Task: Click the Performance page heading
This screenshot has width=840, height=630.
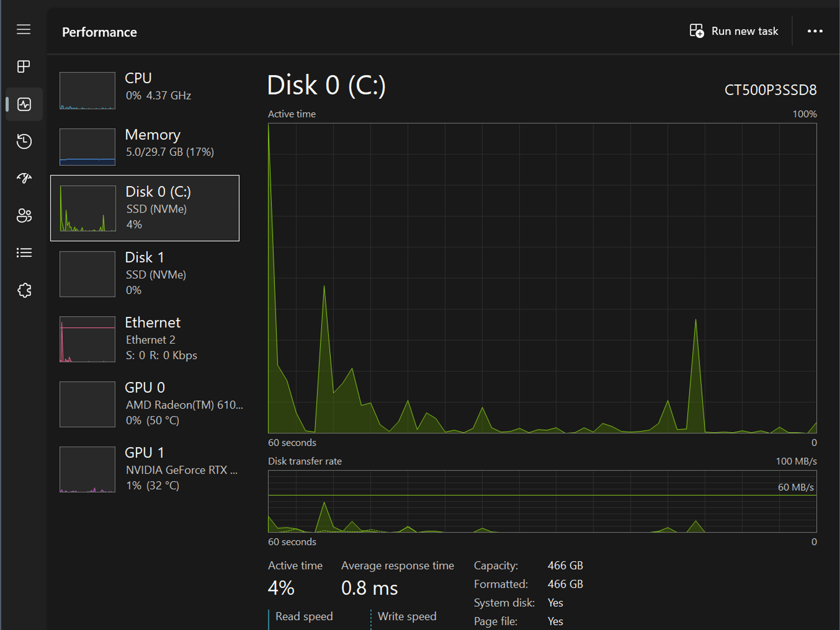Action: point(99,32)
